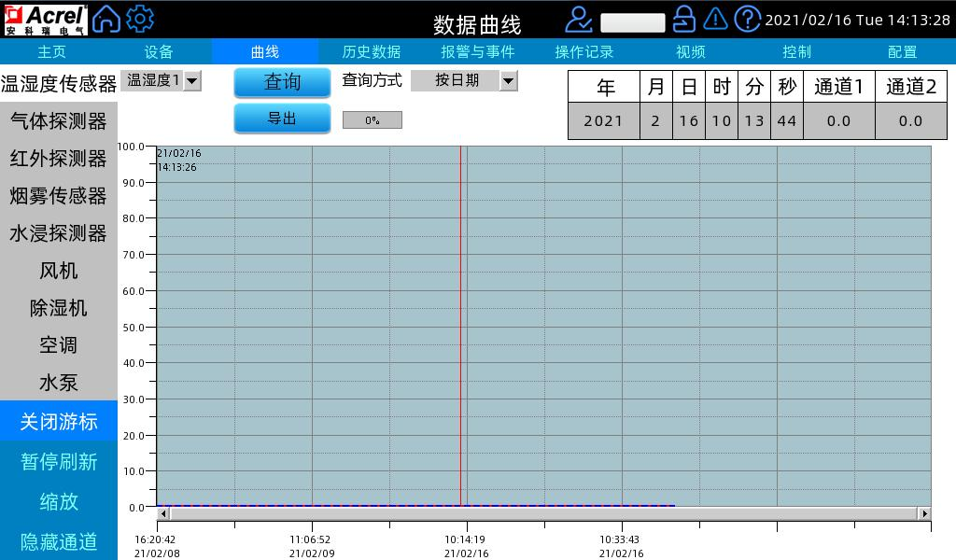Click the 查询方式 label
This screenshot has width=956, height=560.
[372, 80]
